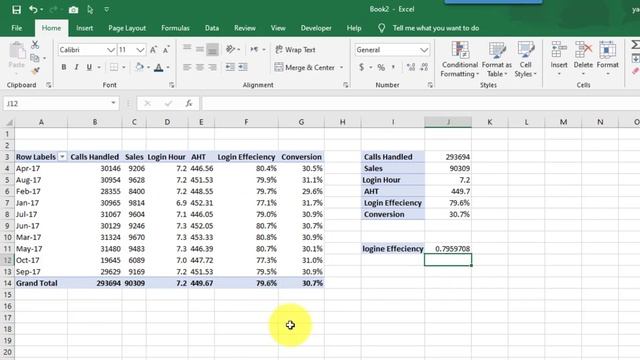Screen dimensions: 640x360
Task: Decrease decimal places
Action: point(424,67)
